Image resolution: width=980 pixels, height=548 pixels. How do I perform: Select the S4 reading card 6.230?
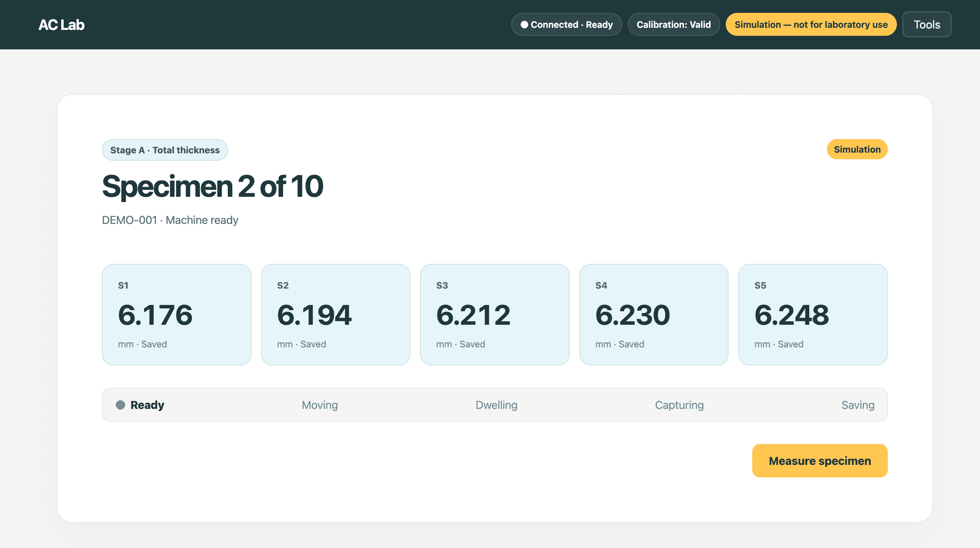653,314
